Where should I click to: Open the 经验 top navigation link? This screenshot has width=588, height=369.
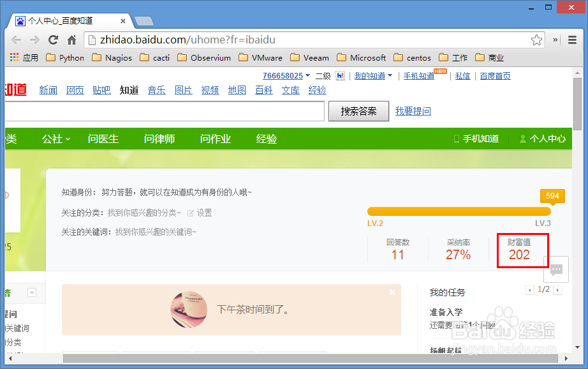(x=317, y=90)
